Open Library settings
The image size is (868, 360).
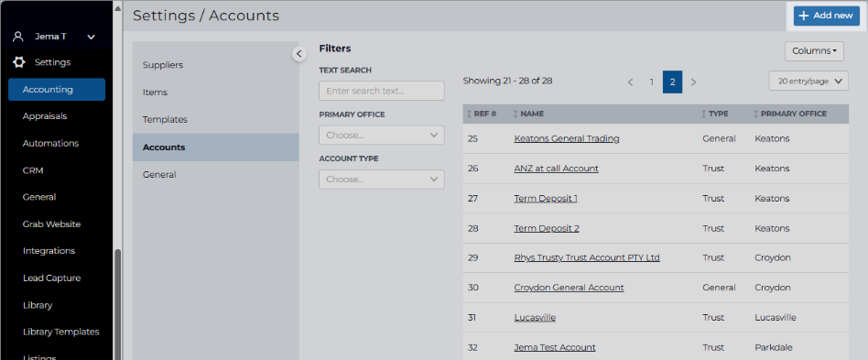(38, 305)
